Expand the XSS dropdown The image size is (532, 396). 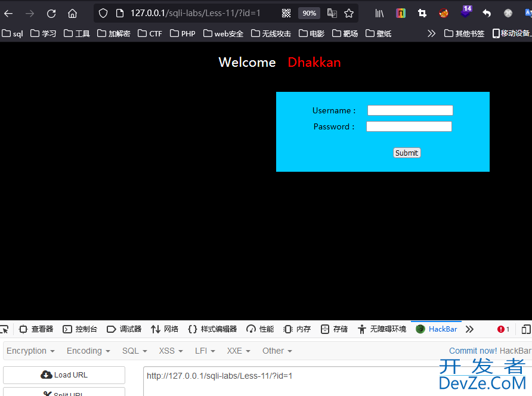171,351
